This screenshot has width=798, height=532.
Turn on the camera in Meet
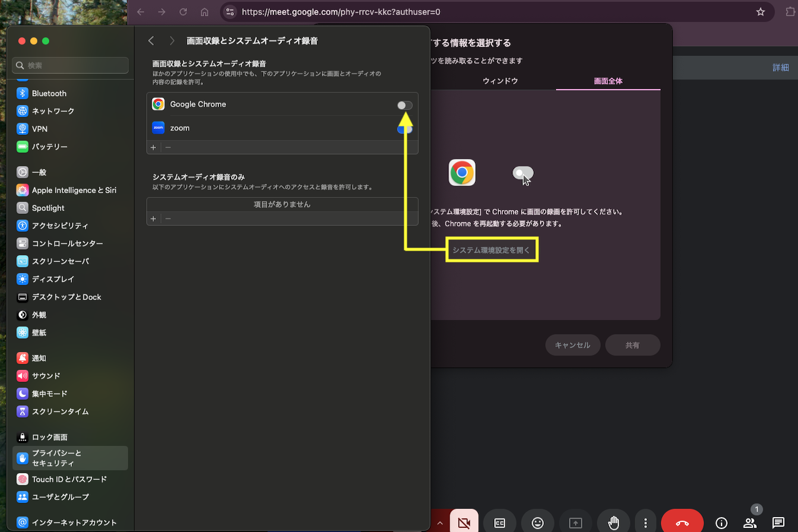point(464,522)
